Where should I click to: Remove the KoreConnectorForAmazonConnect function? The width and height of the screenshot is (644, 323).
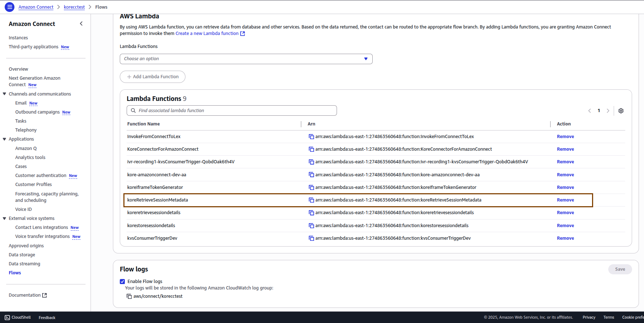coord(565,149)
